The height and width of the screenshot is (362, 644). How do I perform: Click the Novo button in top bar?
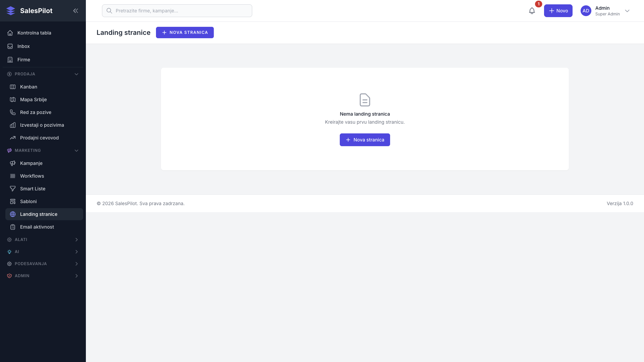(x=558, y=11)
